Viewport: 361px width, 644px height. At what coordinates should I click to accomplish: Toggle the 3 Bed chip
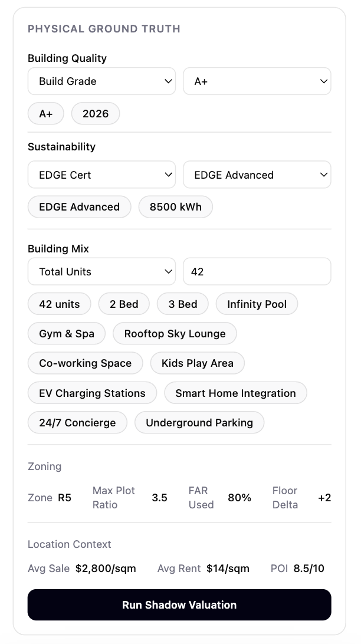pyautogui.click(x=183, y=304)
